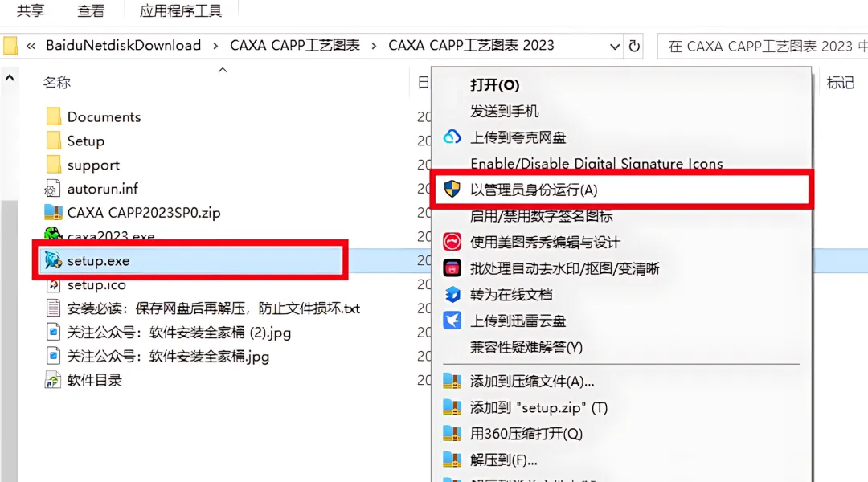This screenshot has height=482, width=868.
Task: Open the 共享 ribbon tab
Action: point(31,10)
